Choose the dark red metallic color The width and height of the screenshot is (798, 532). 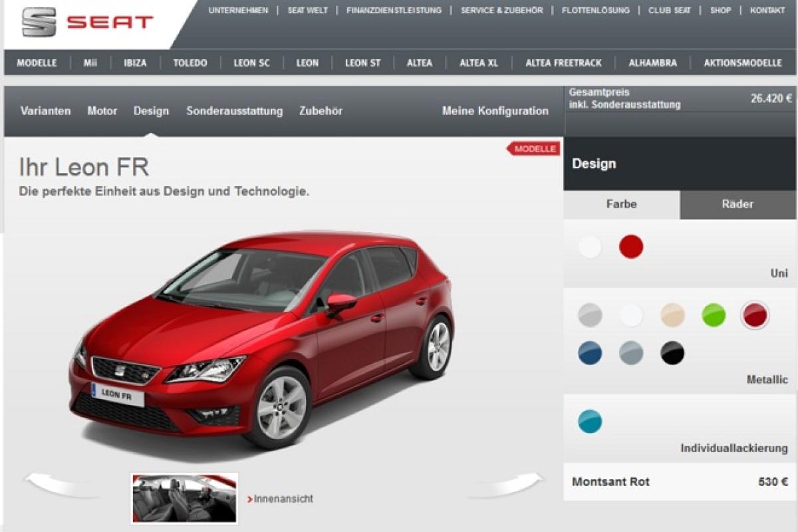point(755,315)
